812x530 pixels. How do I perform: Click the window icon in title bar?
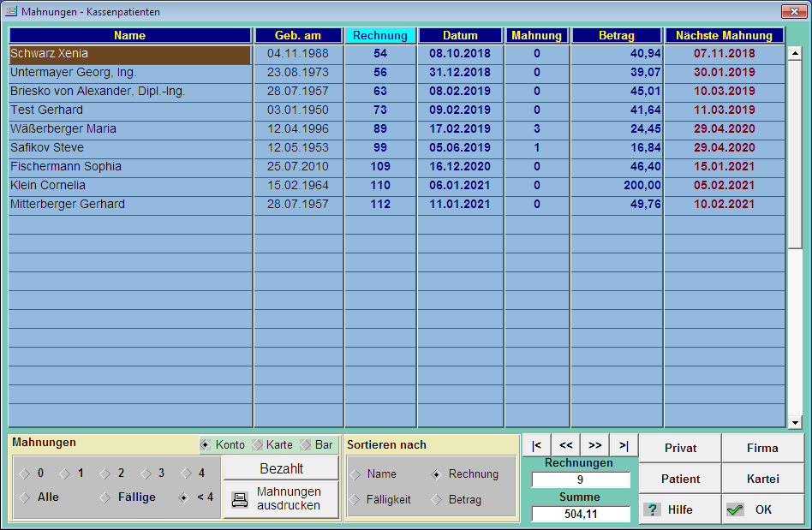[x=11, y=12]
